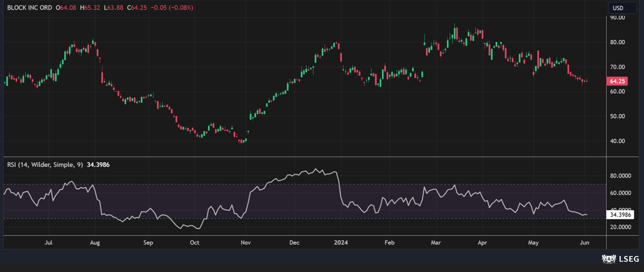The width and height of the screenshot is (644, 272).
Task: Select the Mar marker on the date axis
Action: [436, 242]
